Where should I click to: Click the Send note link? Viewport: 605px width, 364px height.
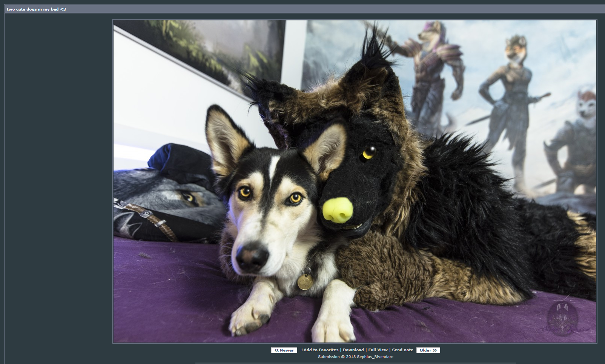402,350
